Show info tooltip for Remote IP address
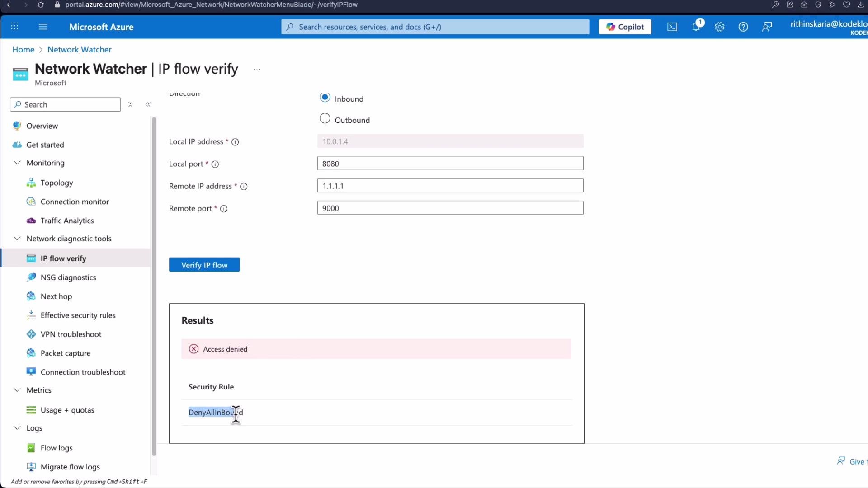Viewport: 868px width, 488px height. point(244,186)
